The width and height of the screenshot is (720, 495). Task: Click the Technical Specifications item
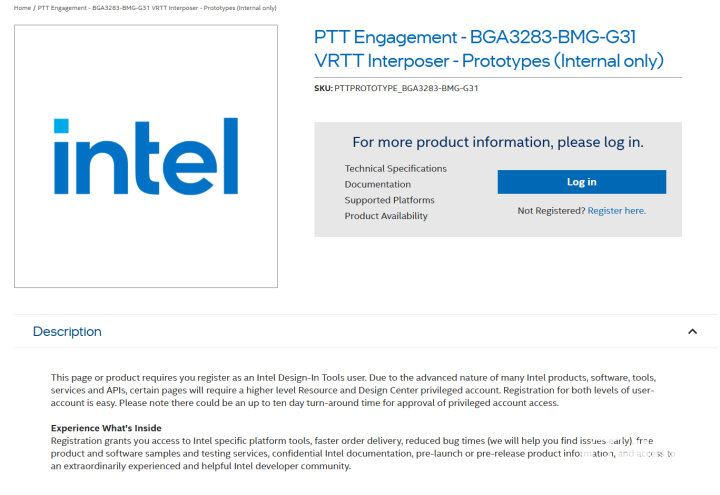[x=395, y=169]
